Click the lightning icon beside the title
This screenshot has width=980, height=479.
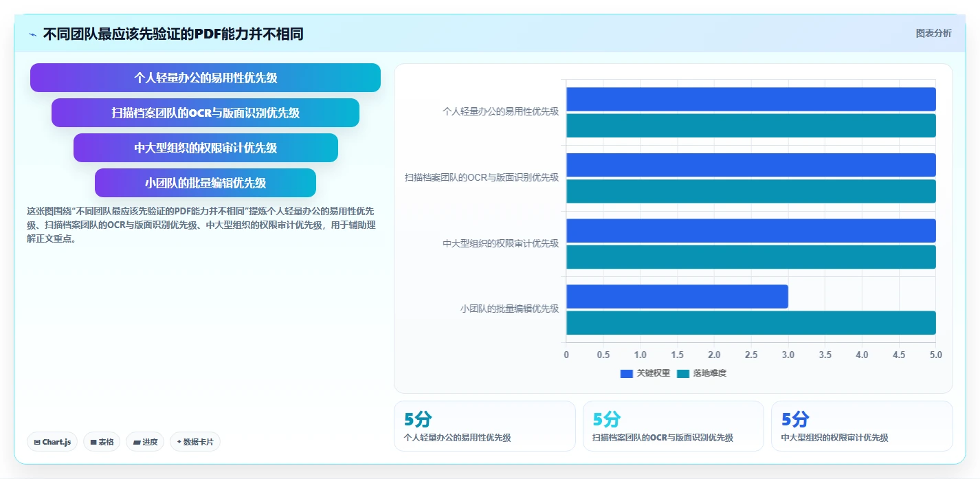tap(32, 34)
